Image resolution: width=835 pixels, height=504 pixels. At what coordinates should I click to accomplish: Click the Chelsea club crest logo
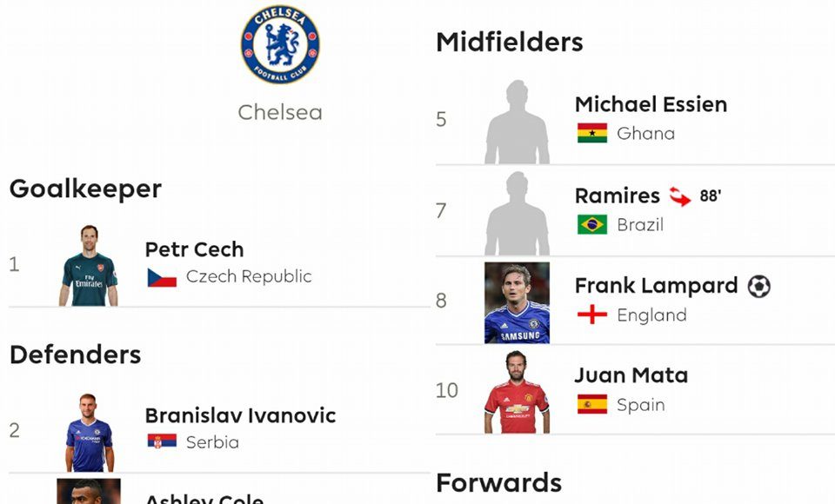[x=280, y=44]
